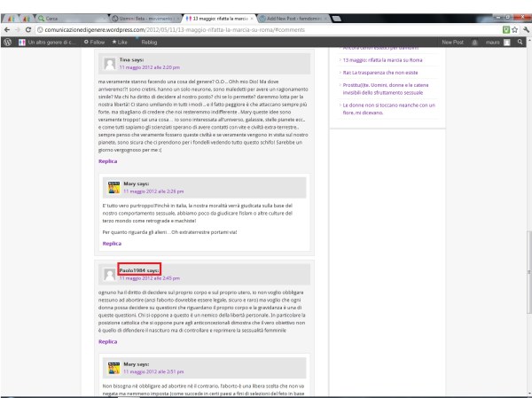Click the WordPress logo in admin bar

point(7,43)
